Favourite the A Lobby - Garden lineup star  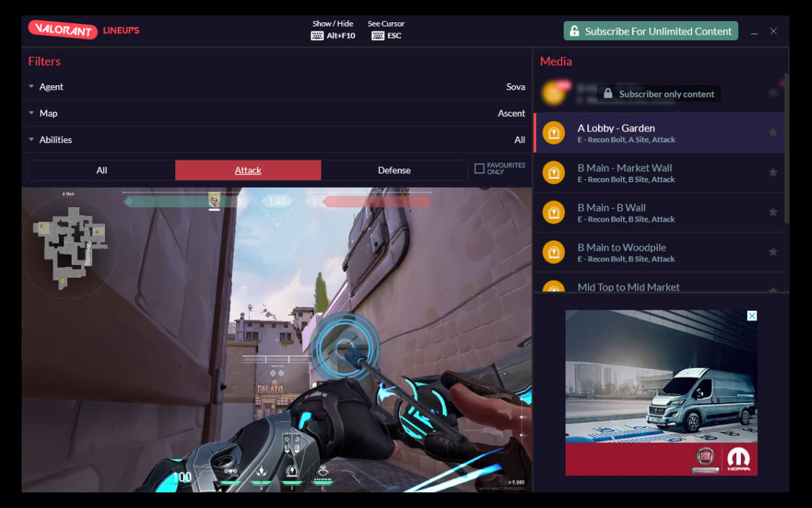[773, 133]
